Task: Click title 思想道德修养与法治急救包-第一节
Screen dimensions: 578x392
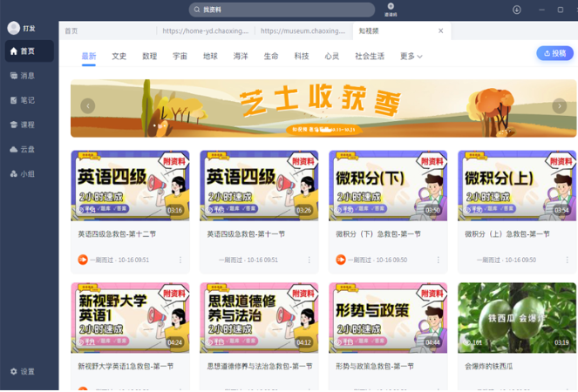Action: (260, 366)
